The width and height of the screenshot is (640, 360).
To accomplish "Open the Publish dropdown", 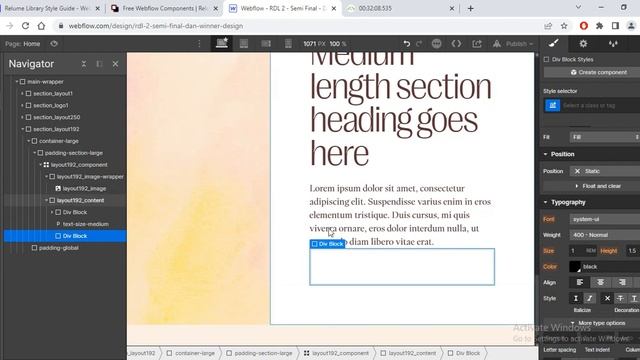I will 519,44.
